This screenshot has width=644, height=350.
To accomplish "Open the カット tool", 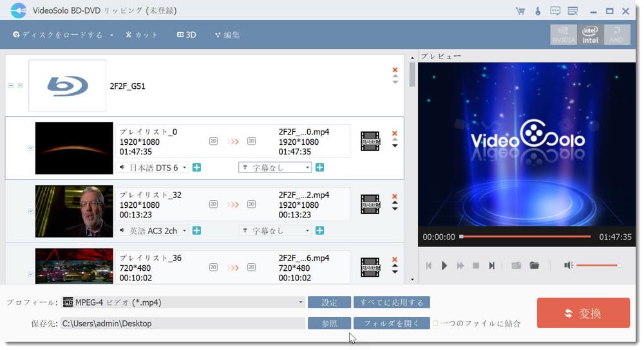I will tap(142, 35).
